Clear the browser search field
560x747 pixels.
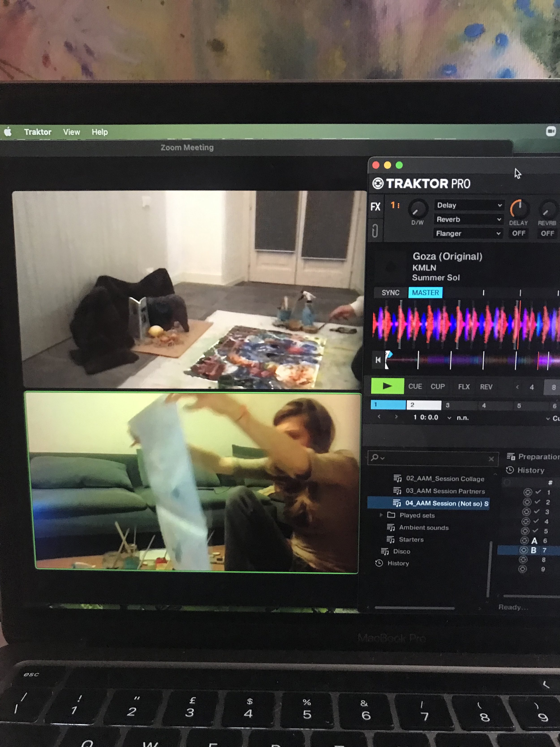click(491, 459)
